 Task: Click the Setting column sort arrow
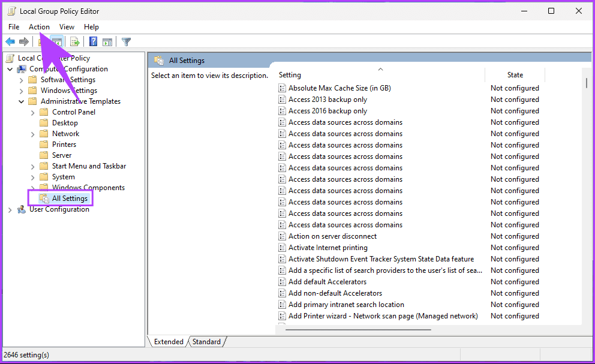click(380, 69)
